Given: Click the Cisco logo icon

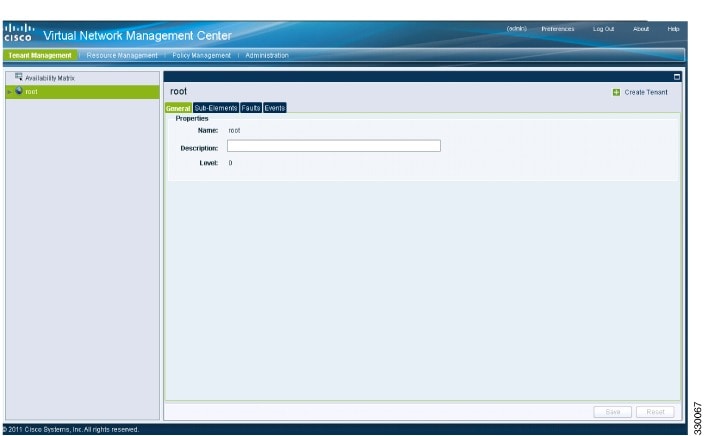Looking at the screenshot, I should pos(18,33).
